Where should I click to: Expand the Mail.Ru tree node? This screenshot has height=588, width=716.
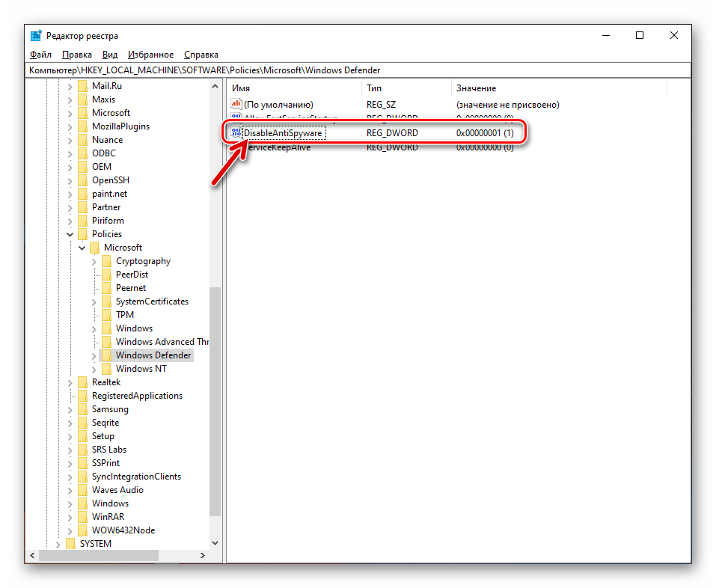pyautogui.click(x=70, y=86)
